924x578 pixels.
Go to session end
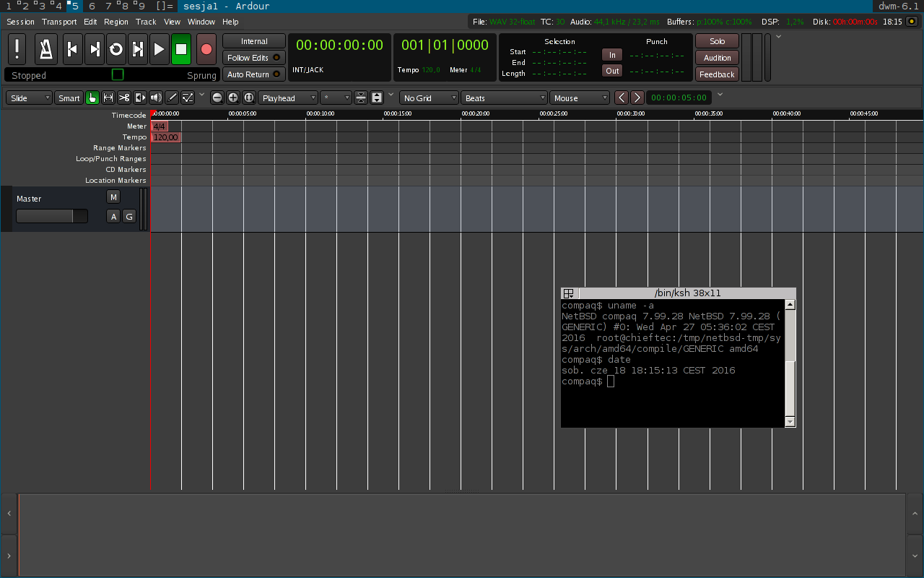click(94, 49)
